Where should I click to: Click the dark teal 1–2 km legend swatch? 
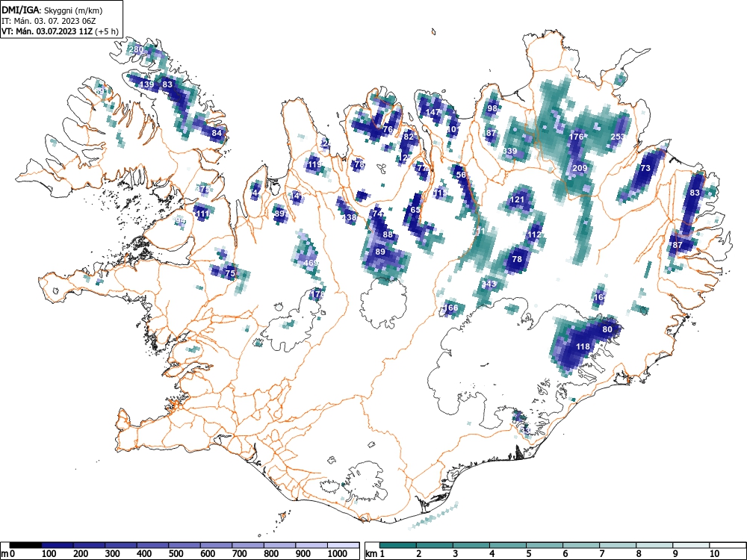398,545
